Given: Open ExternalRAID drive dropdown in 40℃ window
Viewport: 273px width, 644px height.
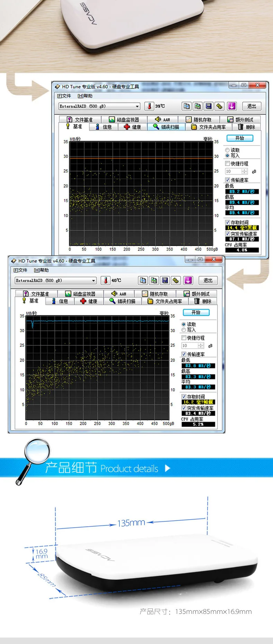Looking at the screenshot, I should [x=56, y=280].
